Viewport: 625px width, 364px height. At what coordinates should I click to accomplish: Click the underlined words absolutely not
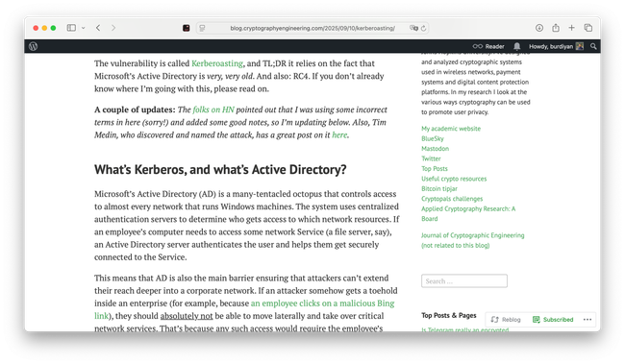(x=187, y=316)
